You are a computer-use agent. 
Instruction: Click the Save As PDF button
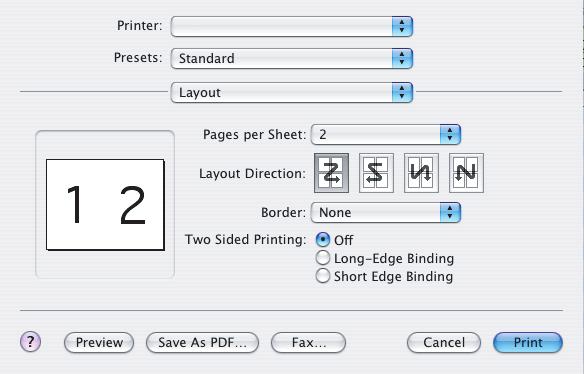pos(202,342)
